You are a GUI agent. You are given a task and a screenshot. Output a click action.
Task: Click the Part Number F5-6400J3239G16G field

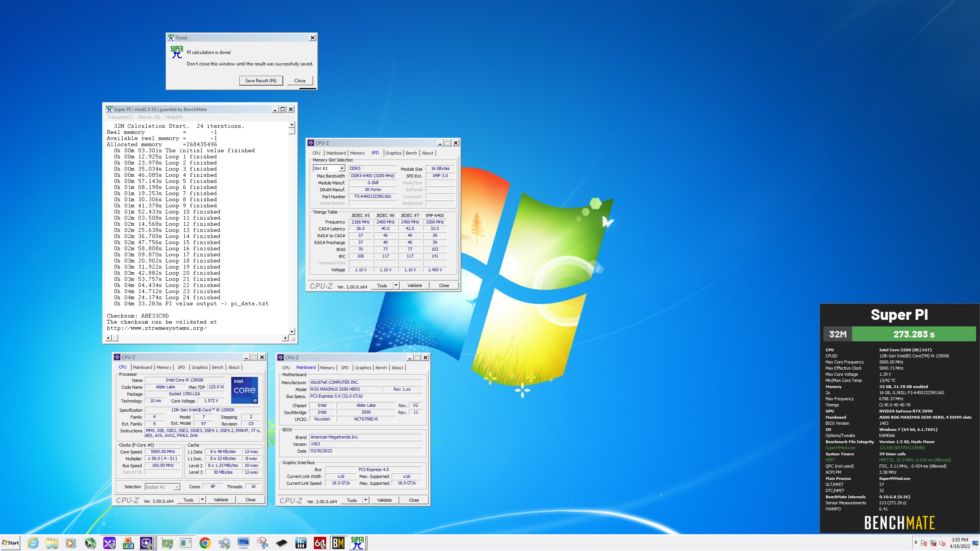(372, 197)
